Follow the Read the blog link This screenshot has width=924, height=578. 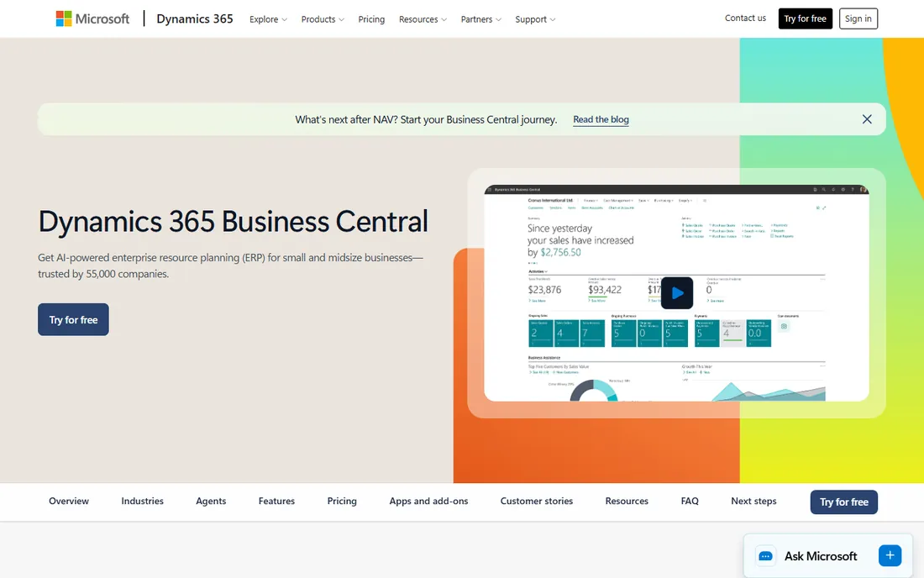point(601,119)
